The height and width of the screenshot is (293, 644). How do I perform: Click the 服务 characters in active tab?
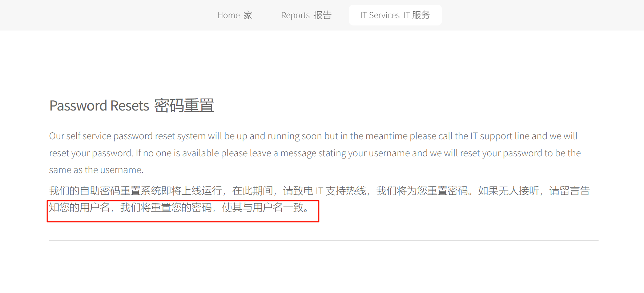tap(421, 15)
